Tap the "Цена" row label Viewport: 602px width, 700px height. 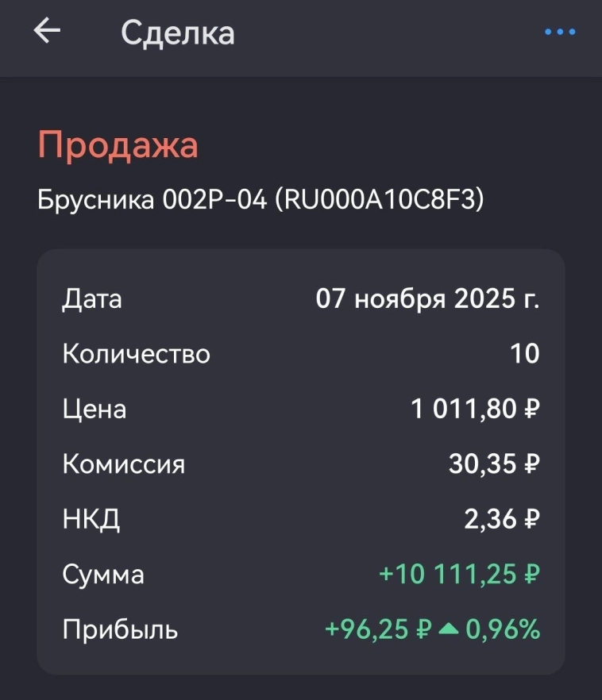pos(94,410)
